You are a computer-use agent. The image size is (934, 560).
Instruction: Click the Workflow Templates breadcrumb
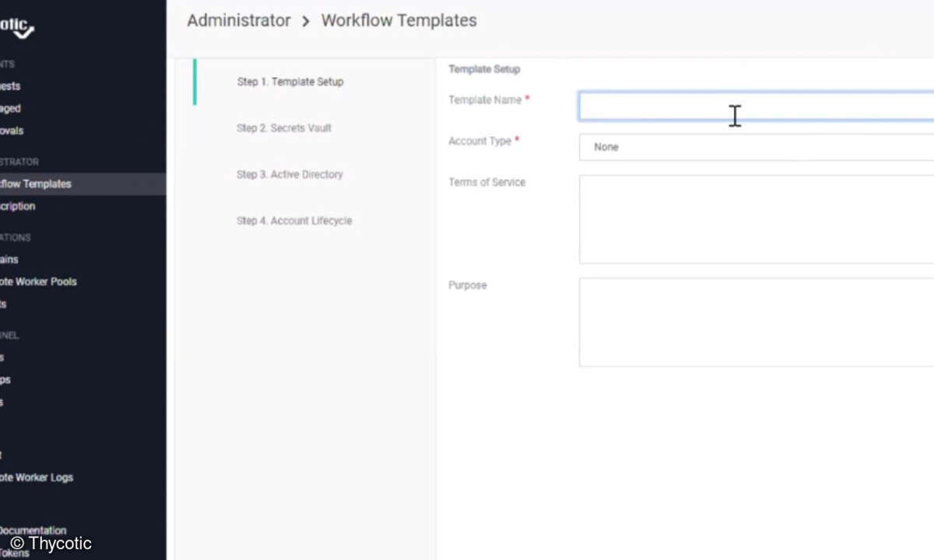pos(399,21)
